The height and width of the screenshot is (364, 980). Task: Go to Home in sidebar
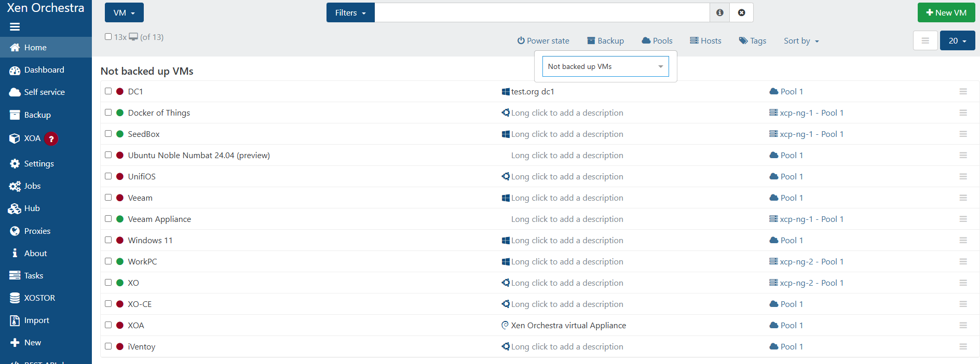(x=46, y=47)
